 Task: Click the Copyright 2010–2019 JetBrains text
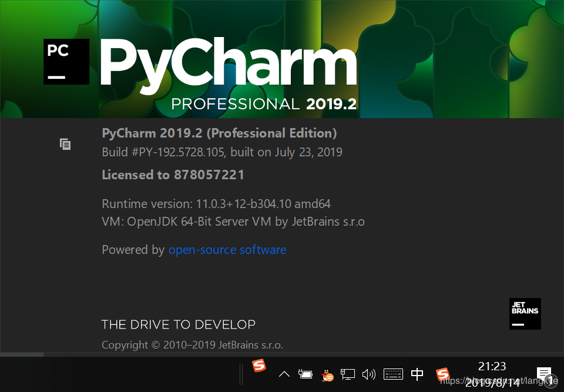coord(193,345)
